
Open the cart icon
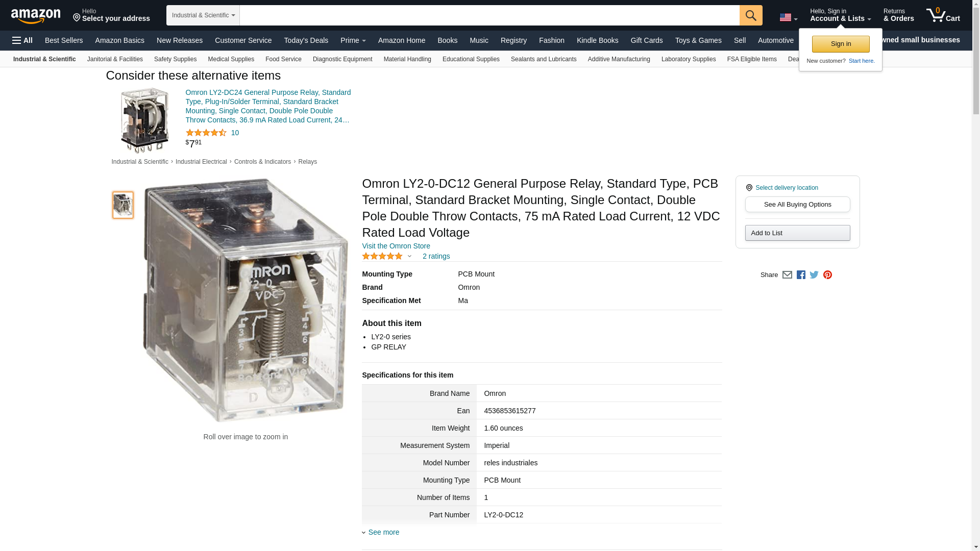[x=943, y=15]
